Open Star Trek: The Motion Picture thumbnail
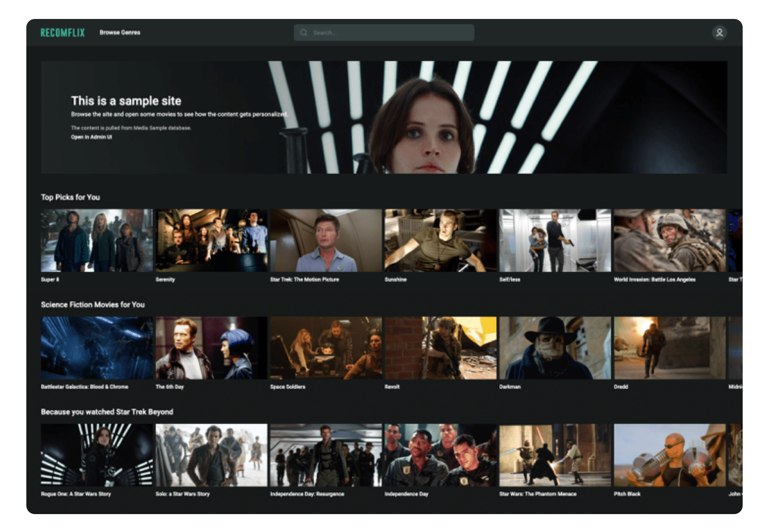Viewport: 769px width, 532px height. click(x=326, y=241)
